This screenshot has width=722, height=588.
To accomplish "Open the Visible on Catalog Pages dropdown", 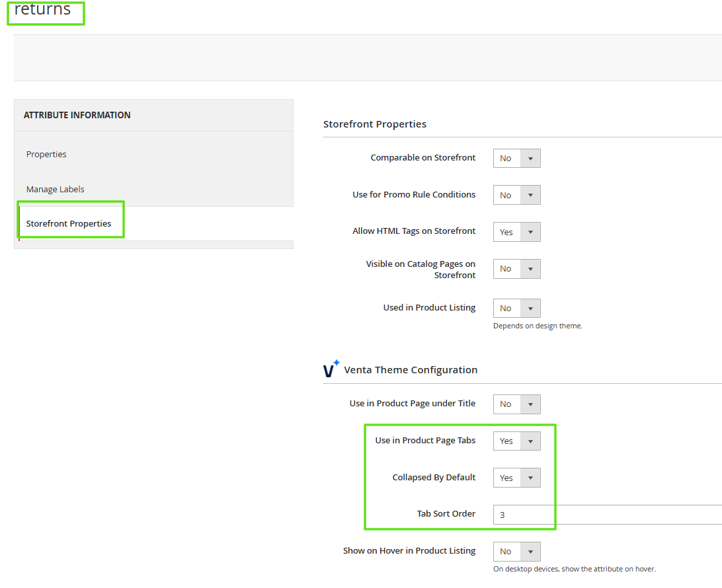I will coord(516,269).
